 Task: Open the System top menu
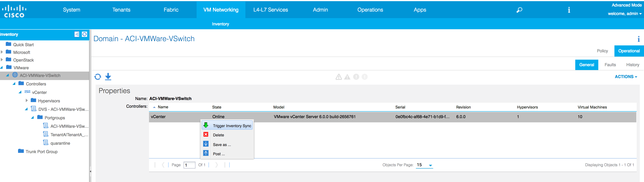click(x=71, y=10)
